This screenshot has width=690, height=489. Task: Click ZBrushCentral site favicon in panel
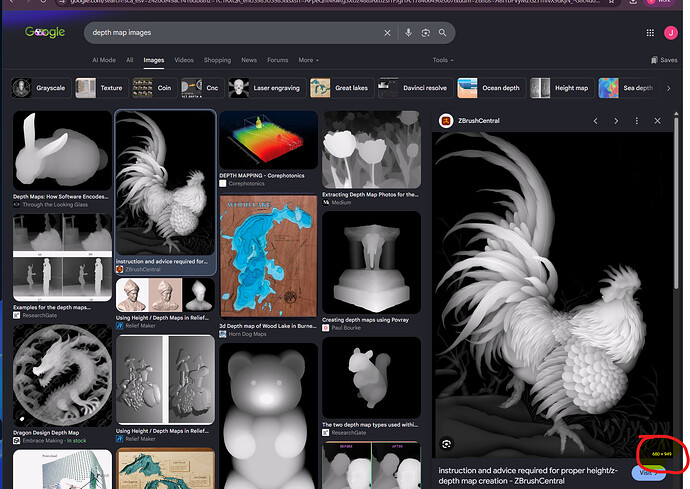click(446, 121)
